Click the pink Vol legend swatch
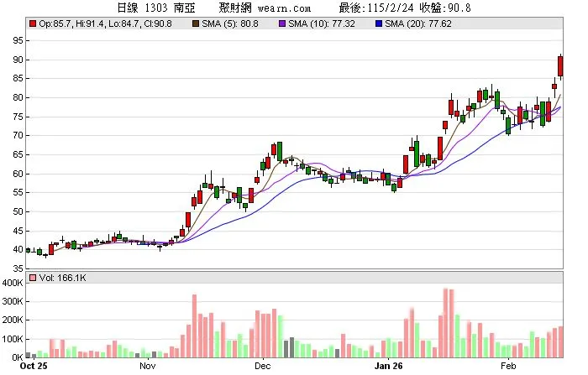This screenshot has width=588, height=375. pyautogui.click(x=33, y=278)
